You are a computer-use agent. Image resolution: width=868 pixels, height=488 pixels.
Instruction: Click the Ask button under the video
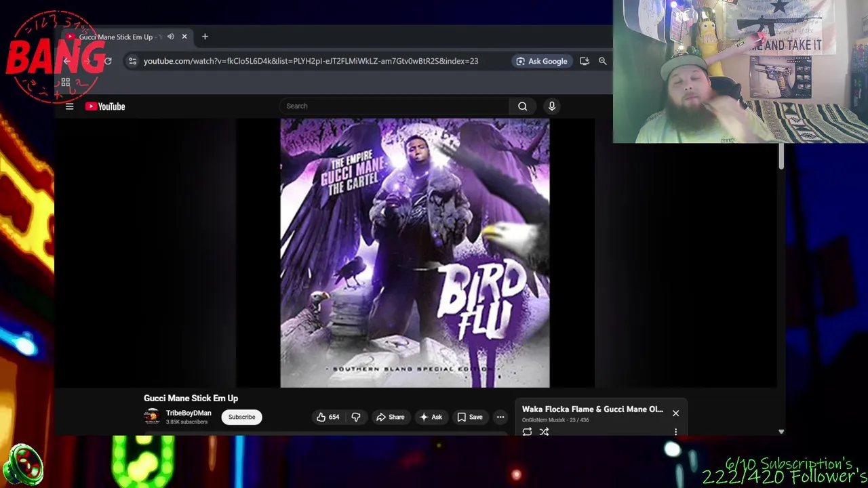click(x=431, y=417)
